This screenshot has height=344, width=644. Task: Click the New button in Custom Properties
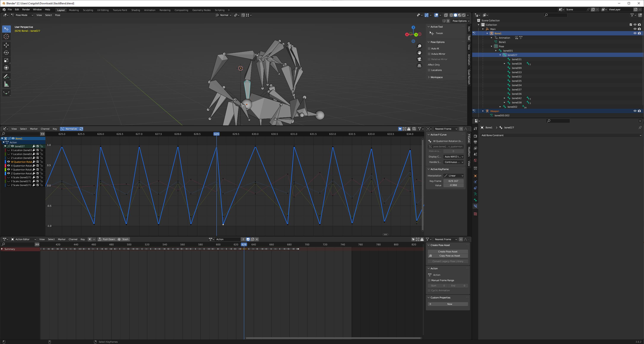point(449,304)
